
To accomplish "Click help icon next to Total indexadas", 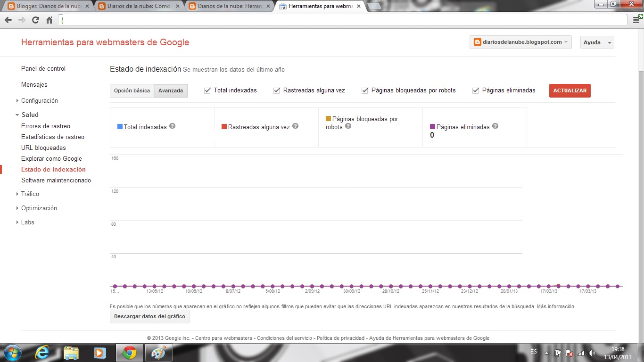I will coord(173,126).
